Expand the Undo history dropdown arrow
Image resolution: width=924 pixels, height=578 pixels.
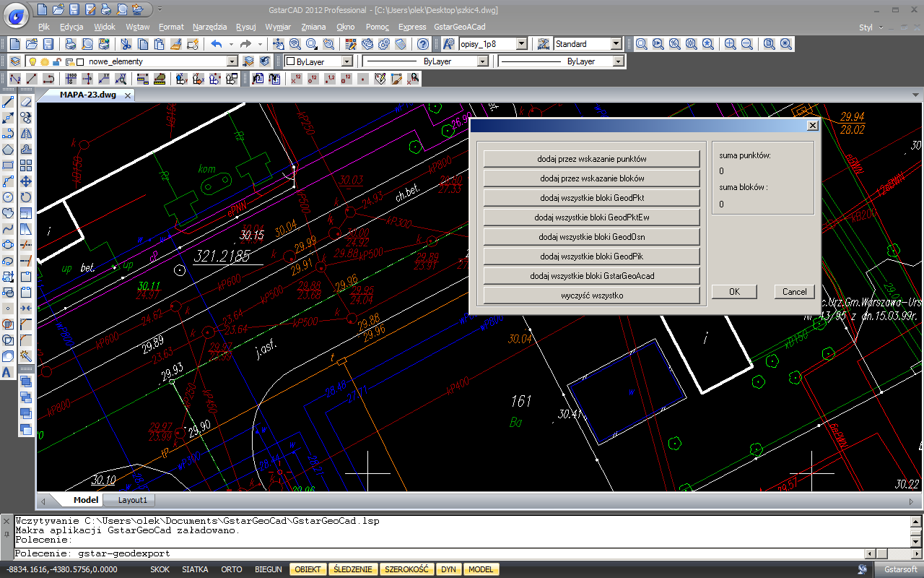coord(230,44)
